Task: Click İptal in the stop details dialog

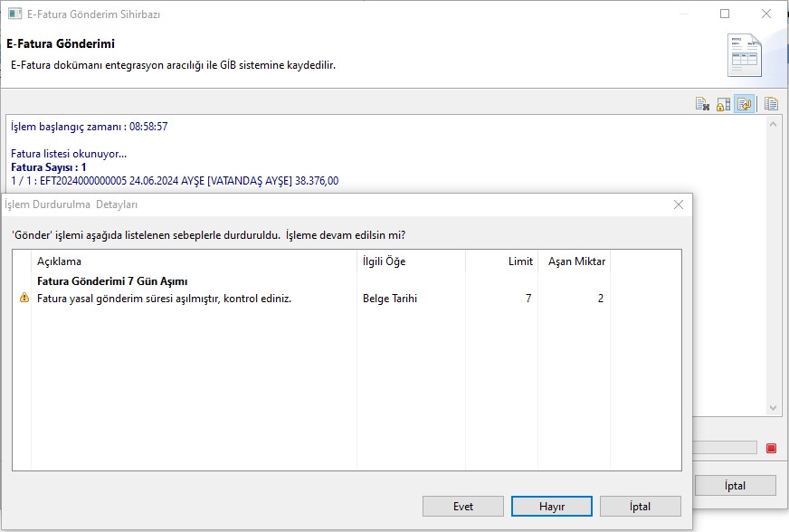Action: 640,507
